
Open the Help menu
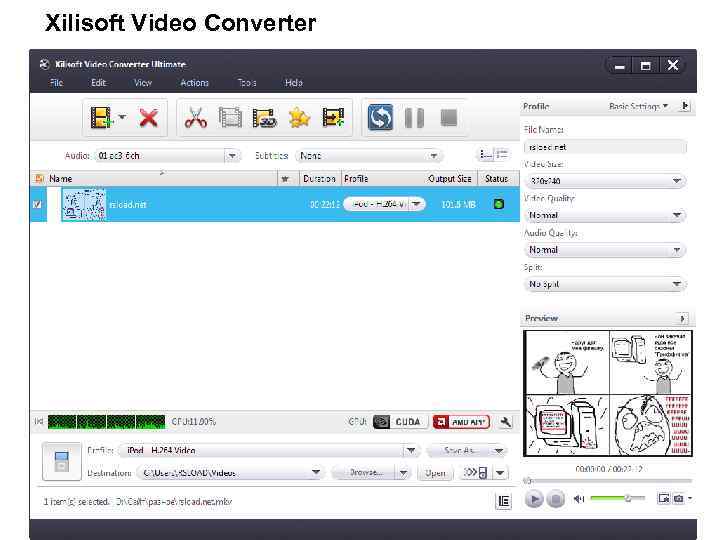293,83
